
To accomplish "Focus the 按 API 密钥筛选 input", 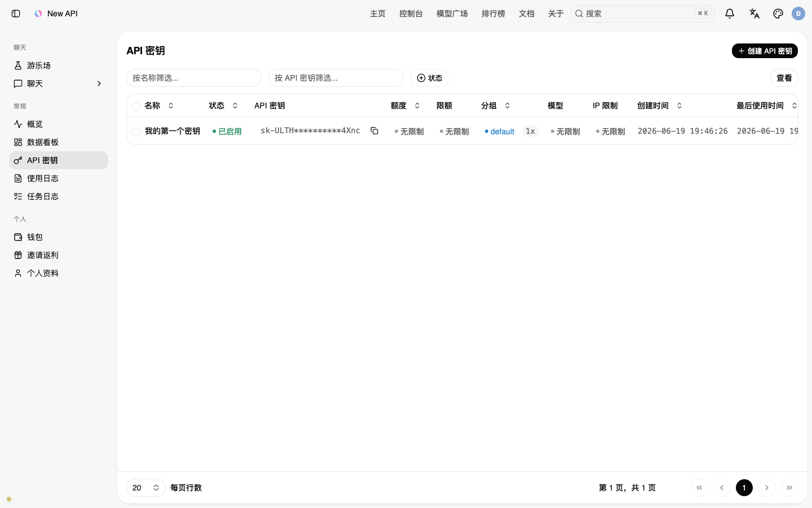I will click(x=336, y=78).
